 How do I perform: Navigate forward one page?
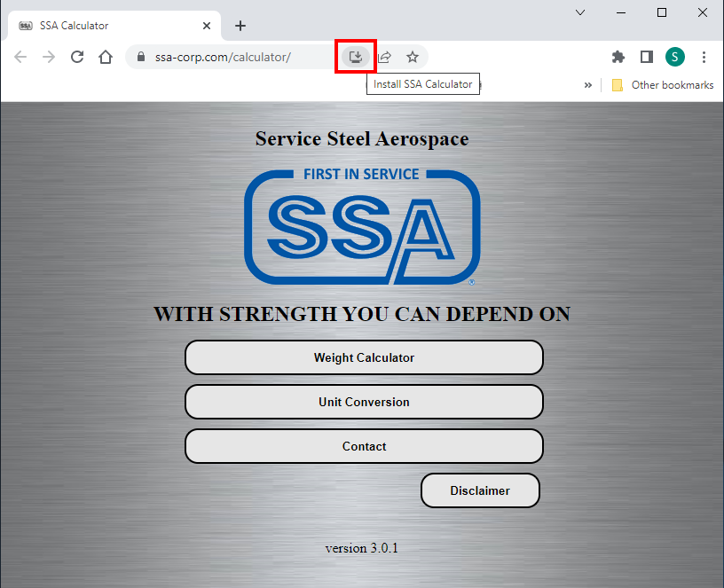point(49,57)
